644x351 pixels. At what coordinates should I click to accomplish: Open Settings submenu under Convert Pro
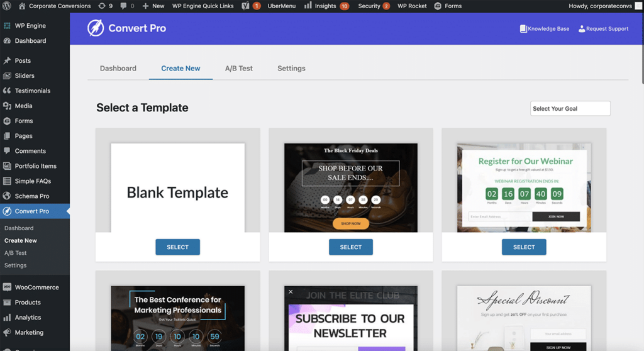(15, 265)
